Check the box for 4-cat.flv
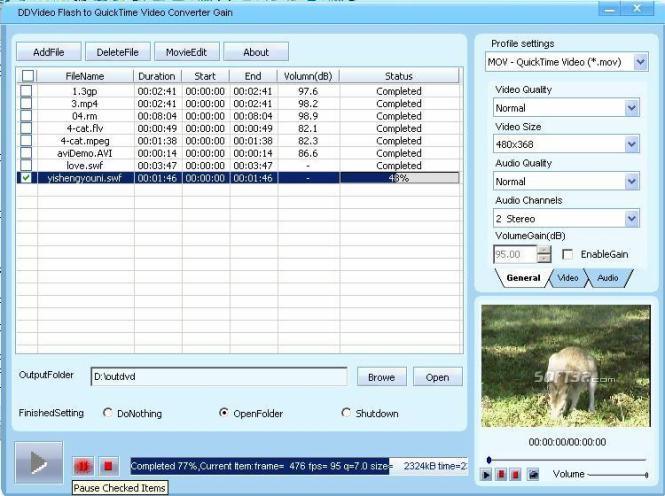The width and height of the screenshot is (665, 496). click(x=26, y=128)
